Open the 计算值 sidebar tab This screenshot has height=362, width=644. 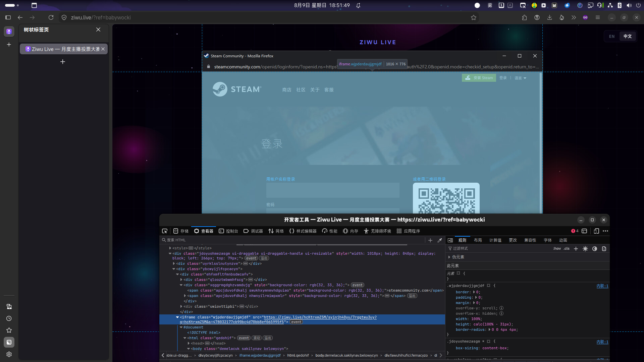click(495, 240)
